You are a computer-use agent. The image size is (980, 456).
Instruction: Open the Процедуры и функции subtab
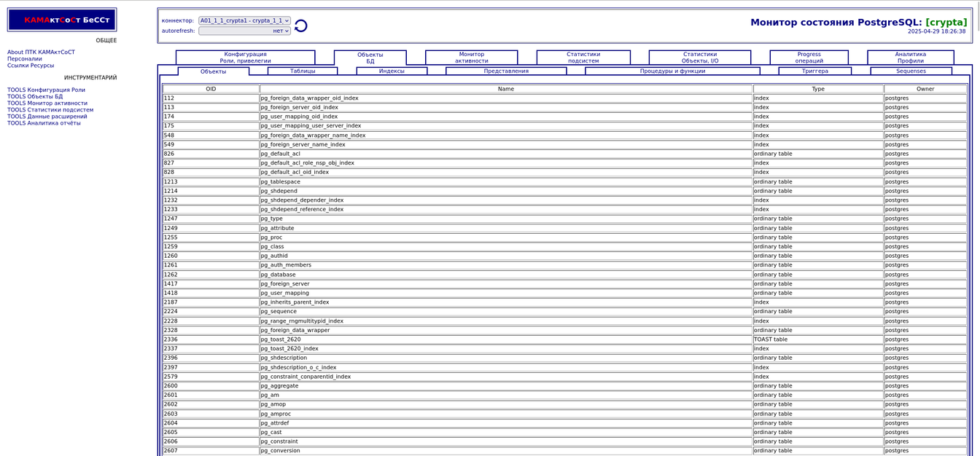[672, 71]
